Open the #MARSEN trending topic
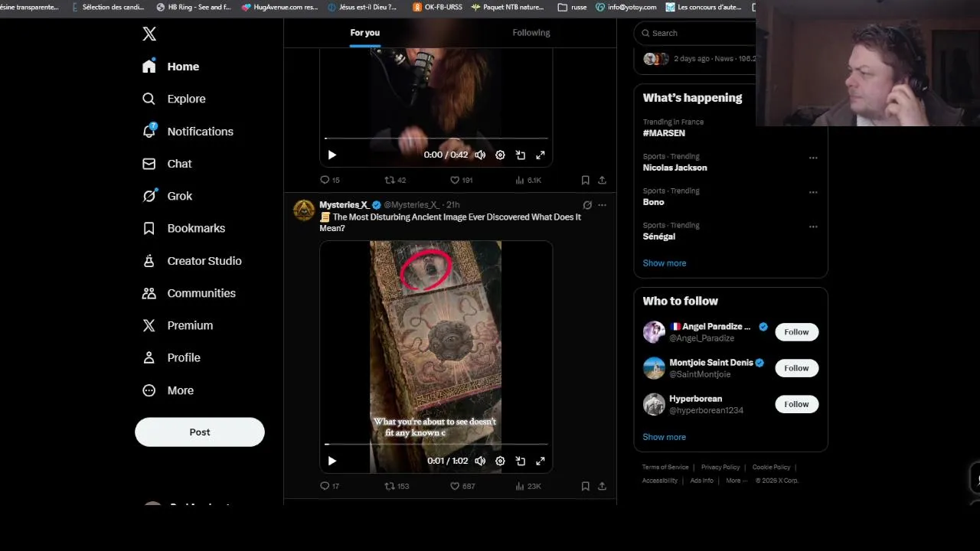Viewport: 980px width, 551px height. (x=664, y=133)
